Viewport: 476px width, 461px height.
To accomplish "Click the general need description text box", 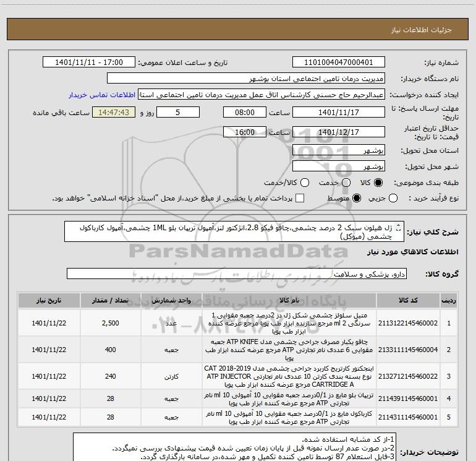I will click(234, 231).
